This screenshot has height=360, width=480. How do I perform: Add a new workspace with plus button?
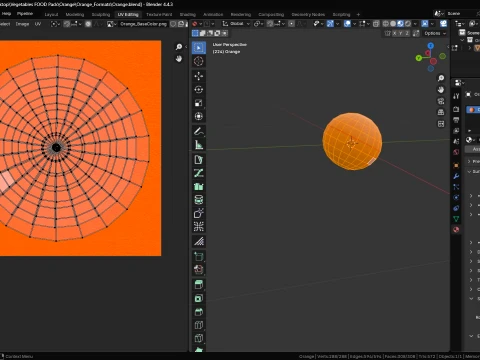pyautogui.click(x=358, y=14)
